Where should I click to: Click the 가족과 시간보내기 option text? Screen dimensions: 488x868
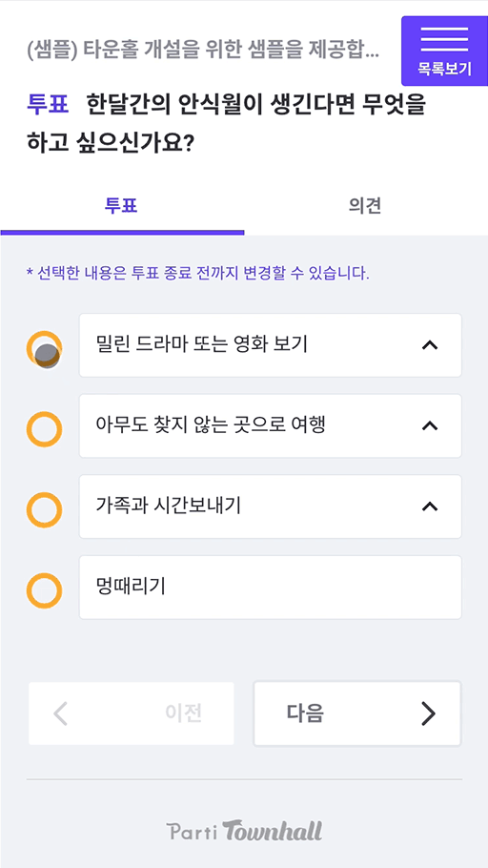(x=168, y=506)
